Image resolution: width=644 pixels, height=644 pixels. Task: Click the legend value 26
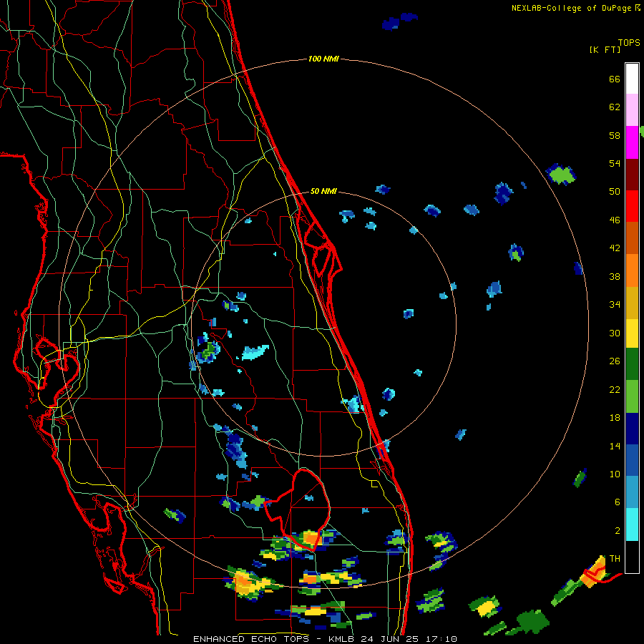615,361
